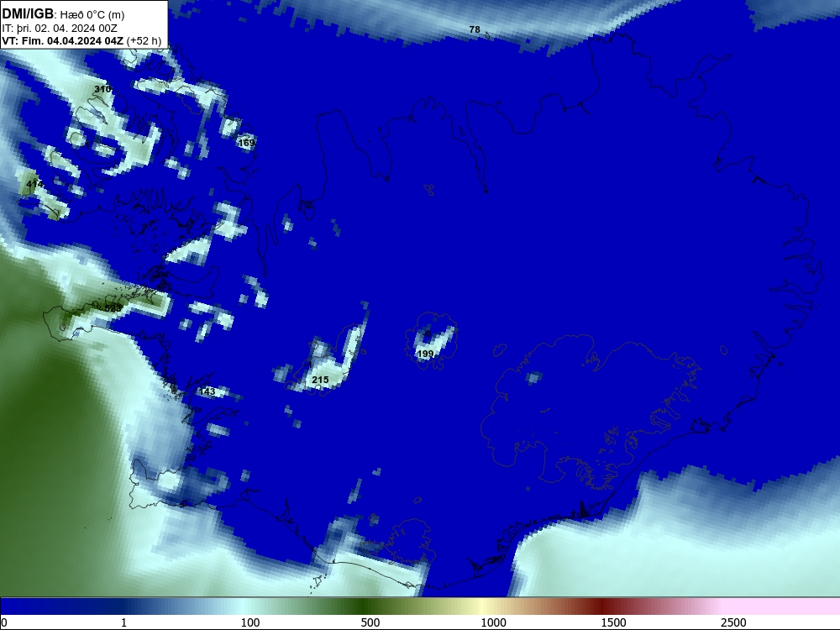This screenshot has height=630, width=840.
Task: Click the map value label 310
Action: (102, 89)
